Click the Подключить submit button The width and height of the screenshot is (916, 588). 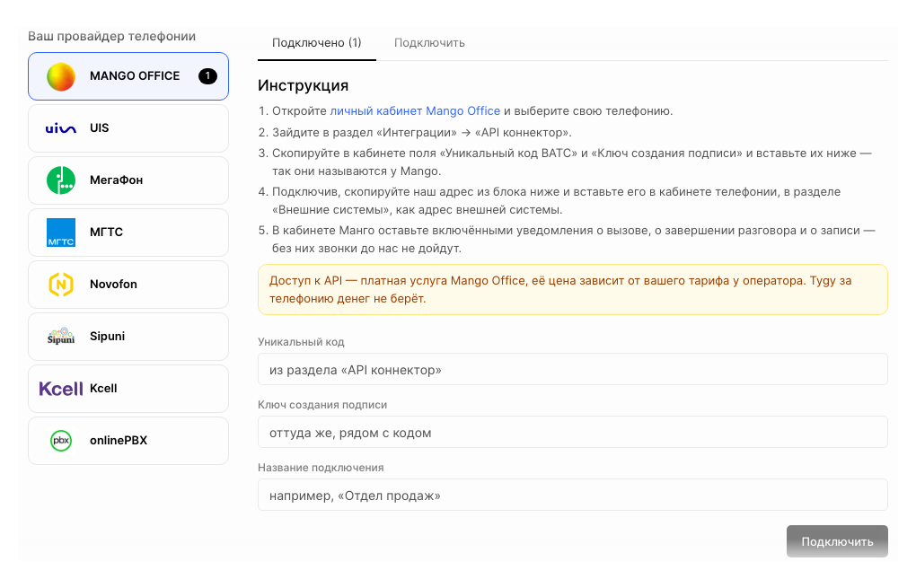pos(837,541)
